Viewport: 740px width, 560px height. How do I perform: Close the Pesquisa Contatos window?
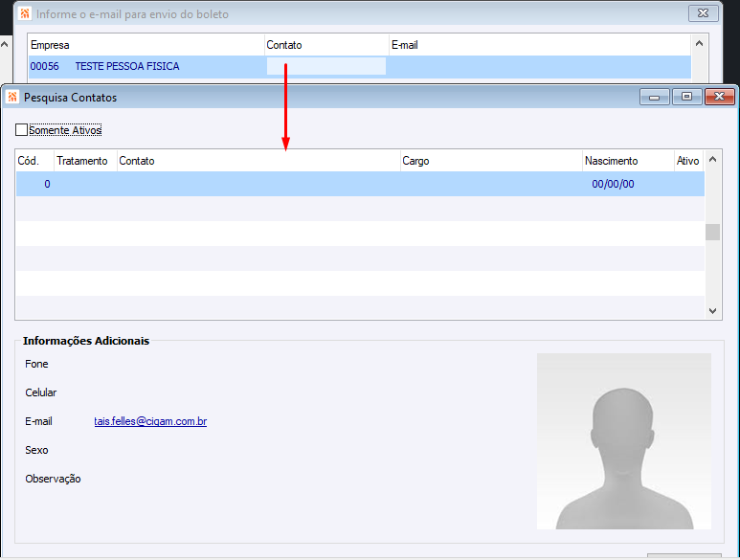(x=719, y=97)
